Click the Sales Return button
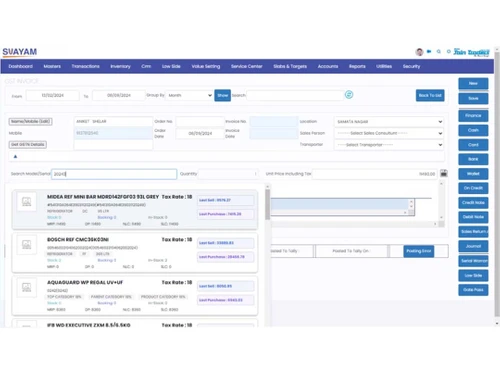500x375 pixels. point(473,232)
